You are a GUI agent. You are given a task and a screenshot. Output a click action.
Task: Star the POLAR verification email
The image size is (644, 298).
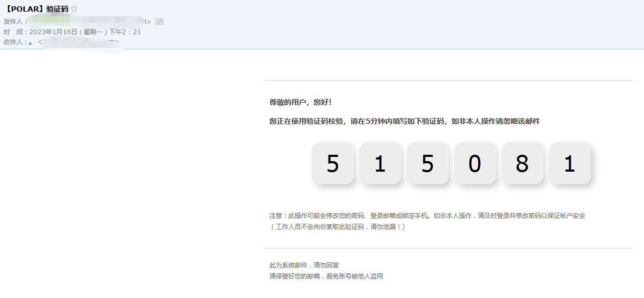[74, 8]
